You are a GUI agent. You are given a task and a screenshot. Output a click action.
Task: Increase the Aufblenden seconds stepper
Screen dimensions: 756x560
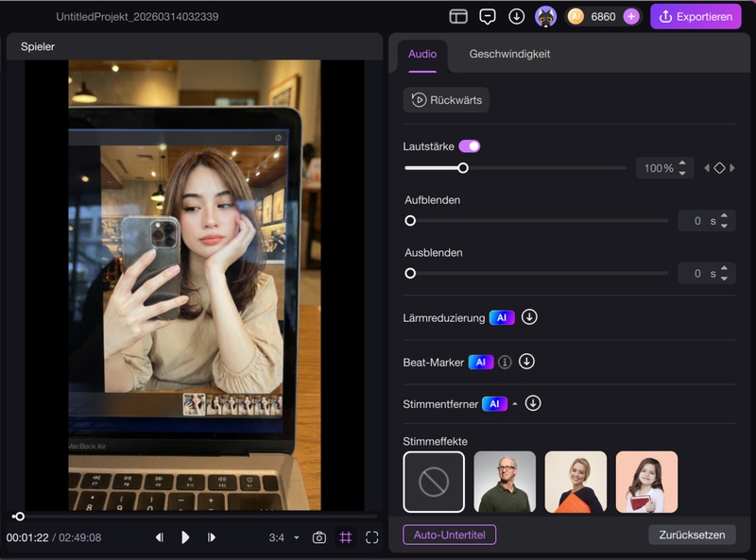point(724,216)
